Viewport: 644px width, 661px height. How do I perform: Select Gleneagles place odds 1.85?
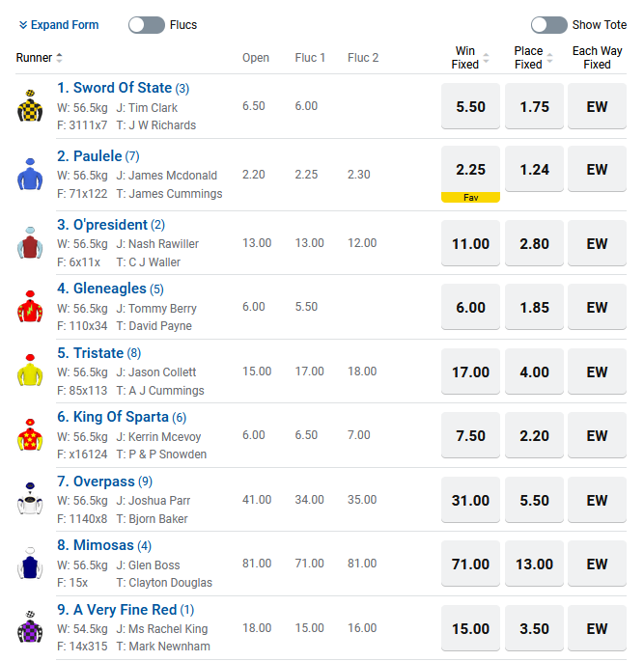534,308
